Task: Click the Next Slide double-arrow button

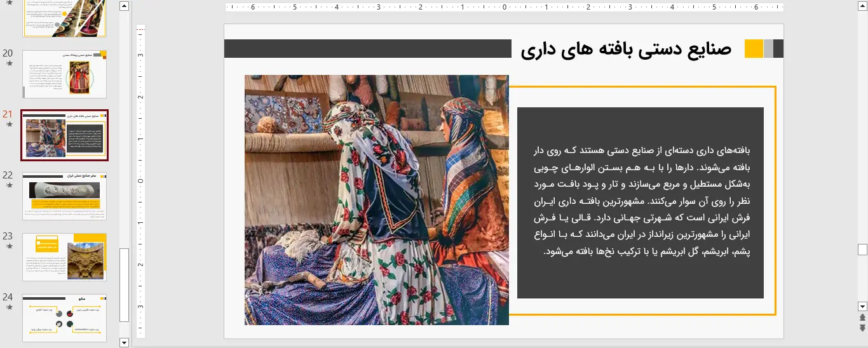Action: (x=862, y=328)
